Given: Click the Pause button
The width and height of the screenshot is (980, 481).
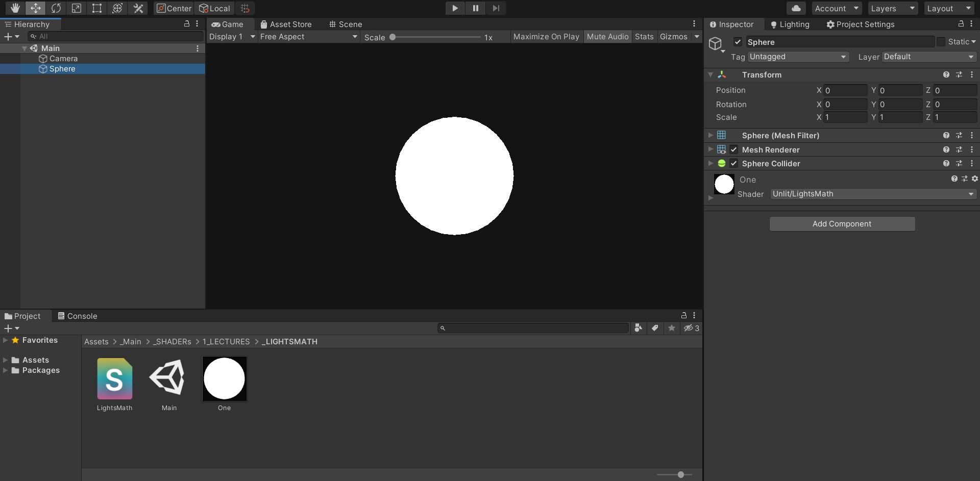Looking at the screenshot, I should click(475, 8).
